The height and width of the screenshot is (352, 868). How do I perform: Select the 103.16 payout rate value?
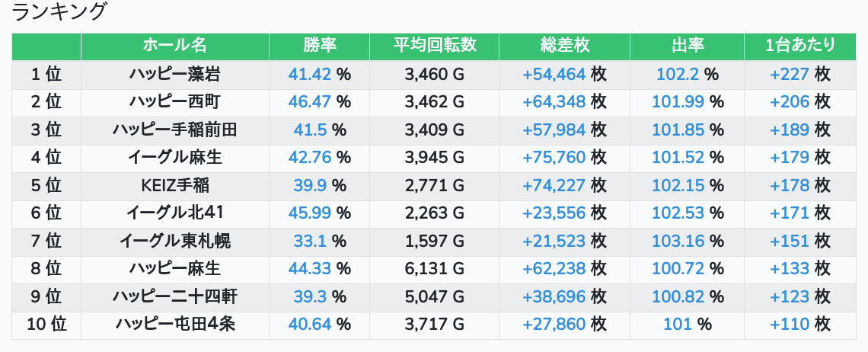tap(678, 242)
